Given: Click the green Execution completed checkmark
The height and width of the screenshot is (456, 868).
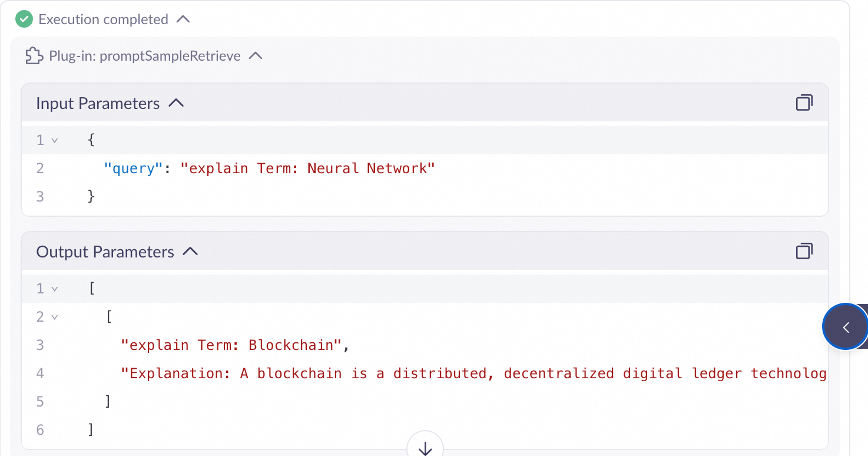Looking at the screenshot, I should (x=24, y=19).
